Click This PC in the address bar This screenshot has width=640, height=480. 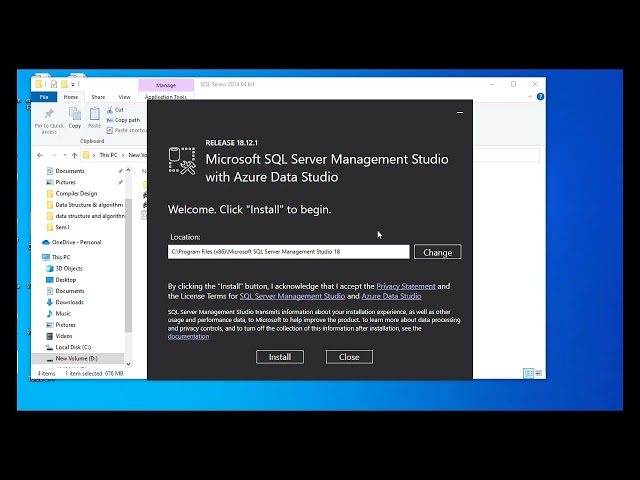(108, 155)
